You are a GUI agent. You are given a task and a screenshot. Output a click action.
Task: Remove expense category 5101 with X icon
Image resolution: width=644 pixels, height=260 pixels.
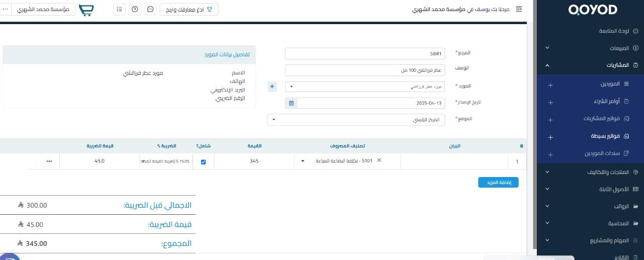coord(379,160)
